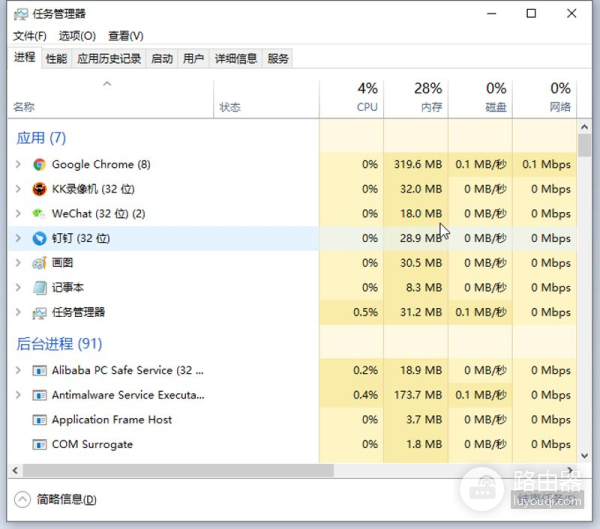
Task: Select the COM Surrogate process name
Action: tap(92, 444)
